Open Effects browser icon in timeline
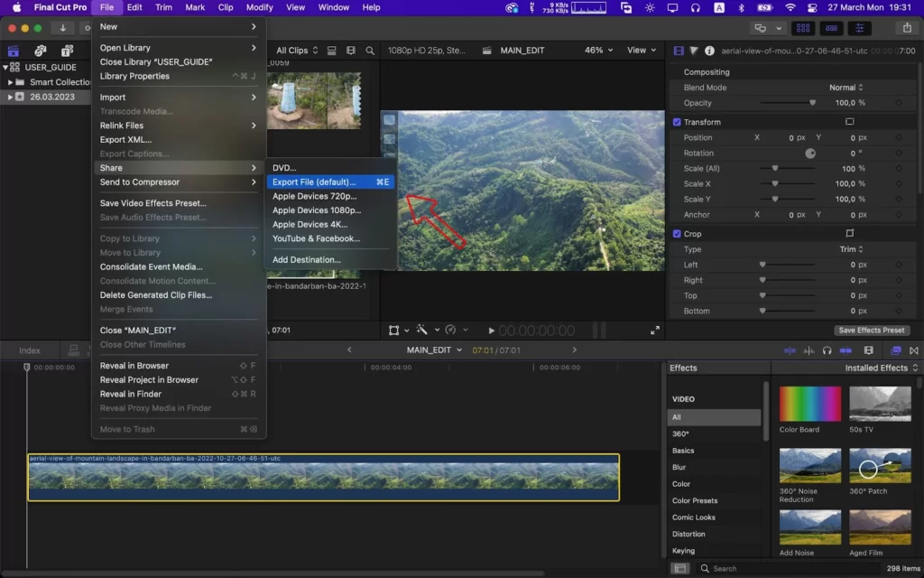Viewport: 924px width, 578px height. click(896, 350)
